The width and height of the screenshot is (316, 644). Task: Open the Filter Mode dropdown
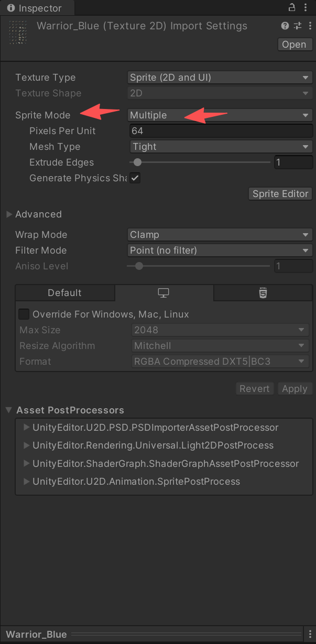[x=220, y=250]
